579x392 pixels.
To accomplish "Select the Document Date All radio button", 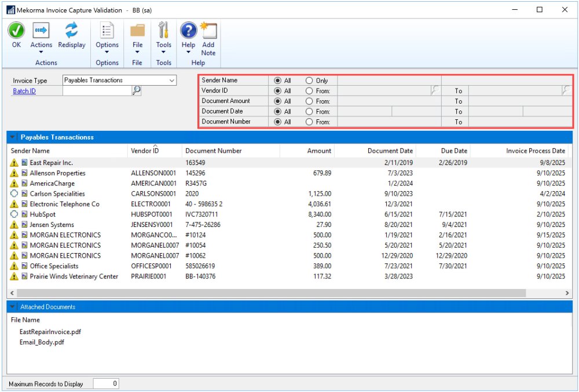I will [x=277, y=112].
